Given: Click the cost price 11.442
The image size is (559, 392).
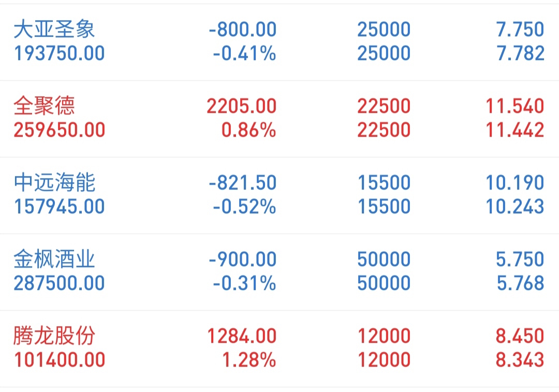Looking at the screenshot, I should pos(515,130).
